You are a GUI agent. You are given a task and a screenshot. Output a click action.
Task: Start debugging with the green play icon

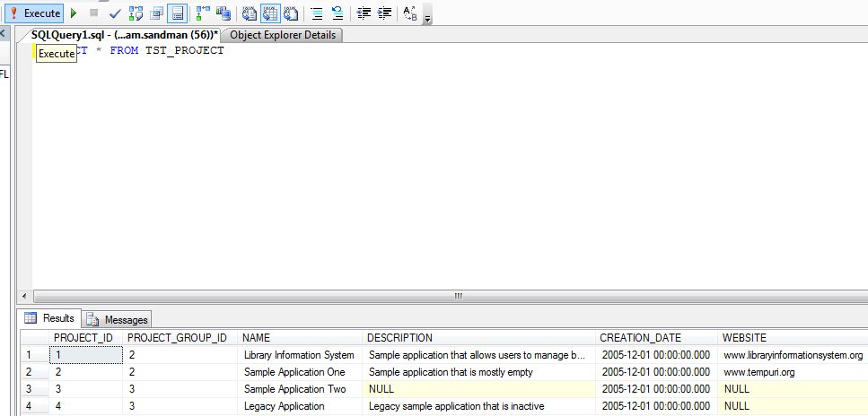[x=74, y=13]
